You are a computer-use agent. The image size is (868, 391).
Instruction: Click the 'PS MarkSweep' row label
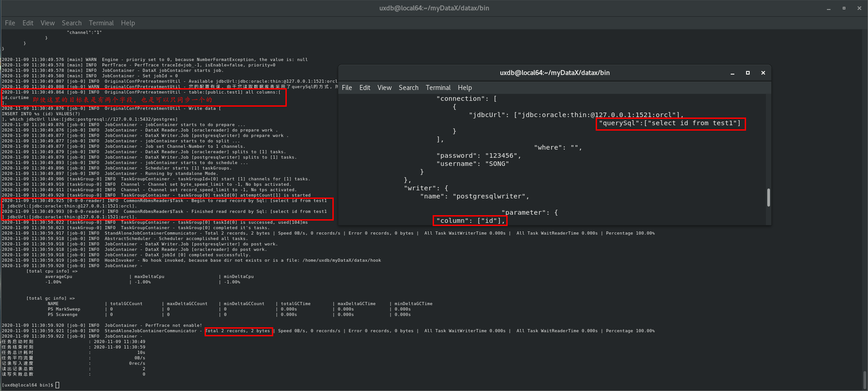point(64,309)
